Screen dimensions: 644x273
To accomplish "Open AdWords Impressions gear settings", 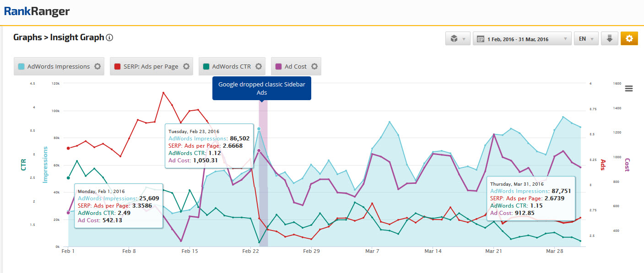I will pos(97,66).
